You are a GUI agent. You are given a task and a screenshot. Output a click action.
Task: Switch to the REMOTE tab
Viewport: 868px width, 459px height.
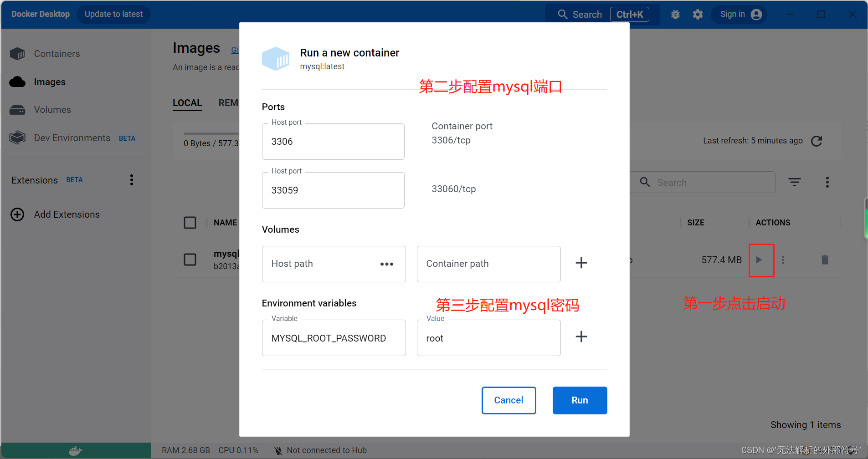click(228, 103)
